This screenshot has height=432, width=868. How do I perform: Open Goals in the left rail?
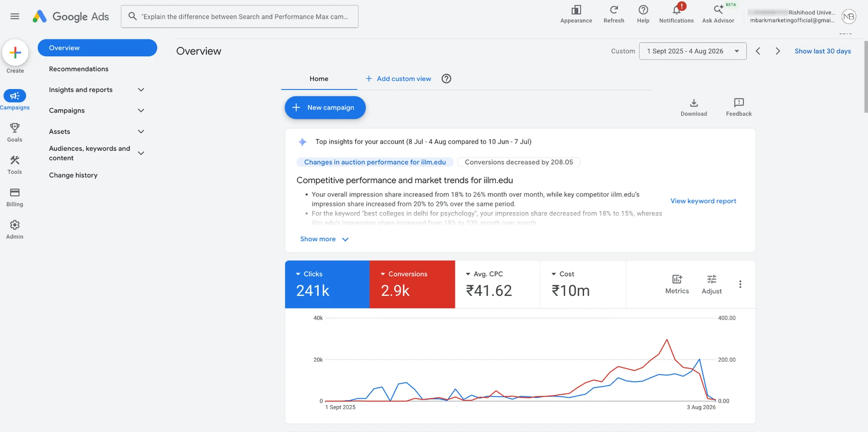15,132
